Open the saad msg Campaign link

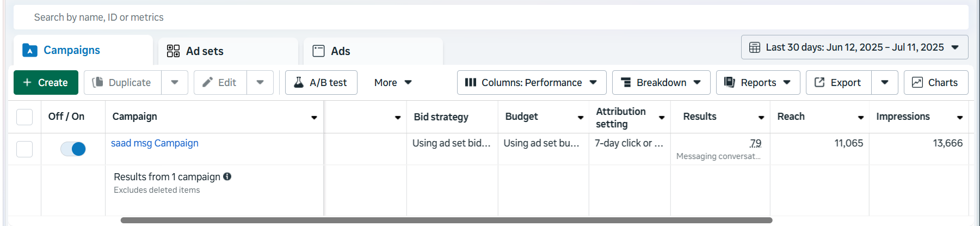[x=155, y=143]
